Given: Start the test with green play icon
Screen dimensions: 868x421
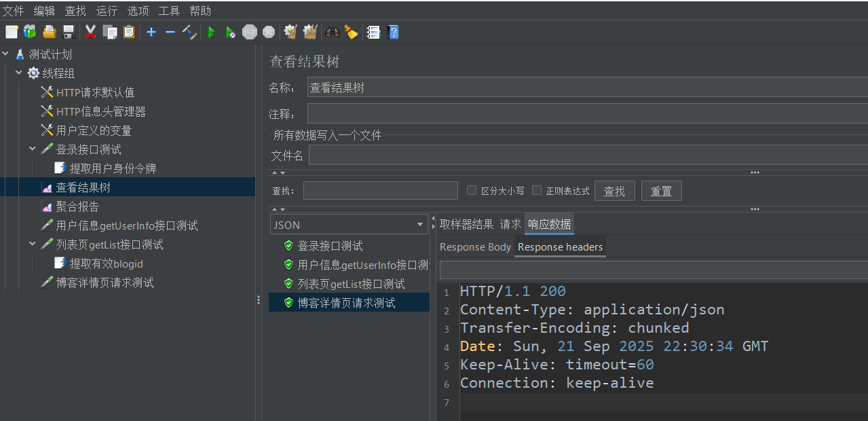Looking at the screenshot, I should pos(211,32).
